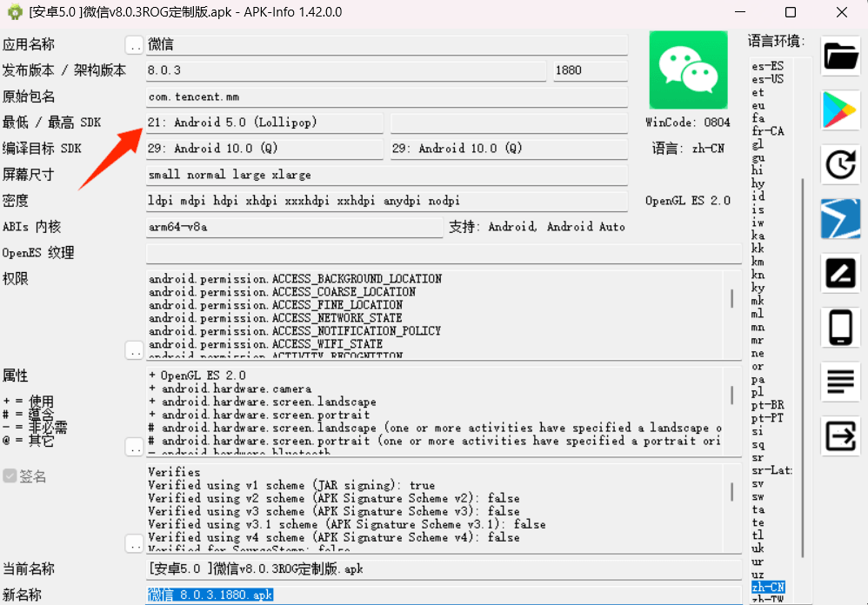Click the minimum SDK field Android 5.0 (Lollipop)
The image size is (868, 605).
point(264,123)
